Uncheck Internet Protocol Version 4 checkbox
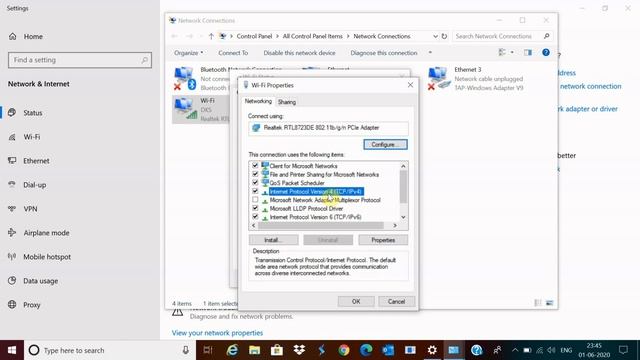This screenshot has width=640, height=360. click(x=255, y=191)
